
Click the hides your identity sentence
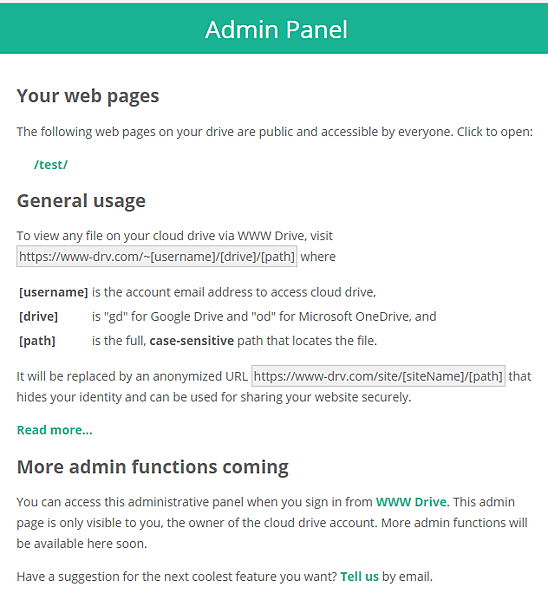(x=214, y=397)
